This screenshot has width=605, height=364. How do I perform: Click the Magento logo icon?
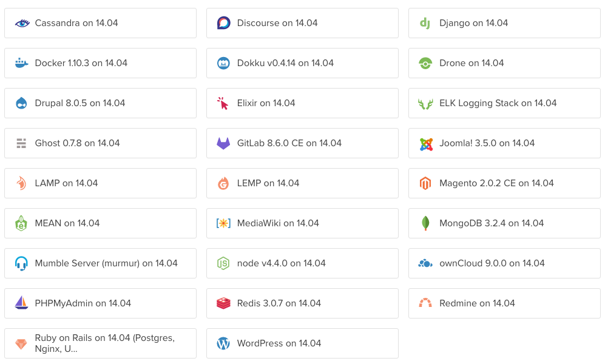[425, 183]
